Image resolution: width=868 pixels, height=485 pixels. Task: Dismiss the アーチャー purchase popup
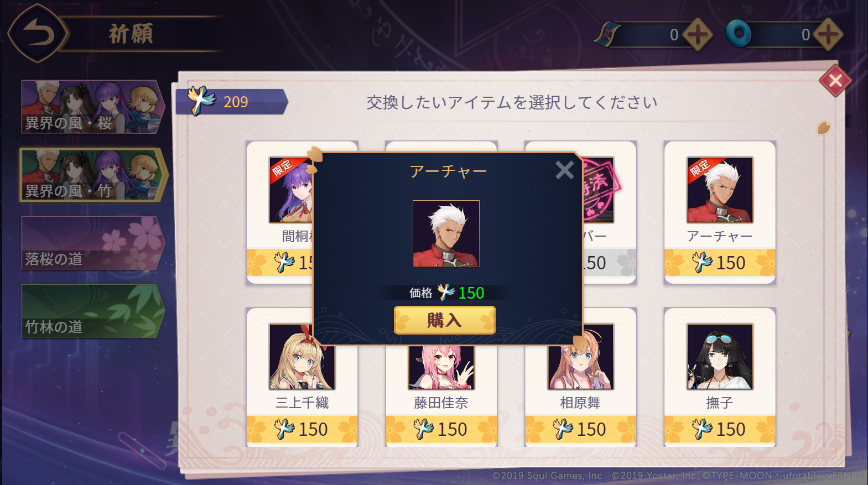coord(564,170)
